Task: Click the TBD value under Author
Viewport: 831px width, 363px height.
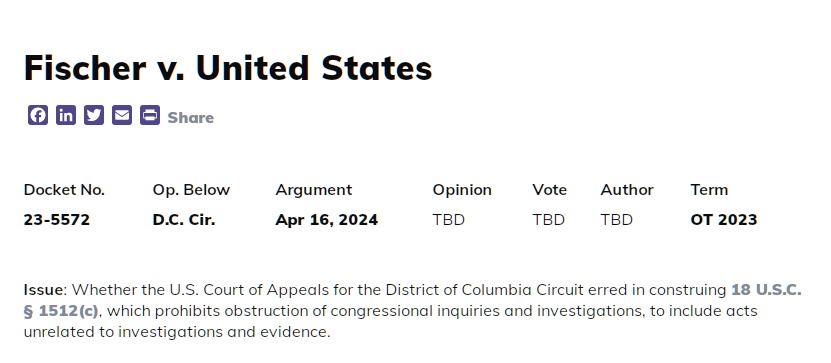Action: (616, 219)
